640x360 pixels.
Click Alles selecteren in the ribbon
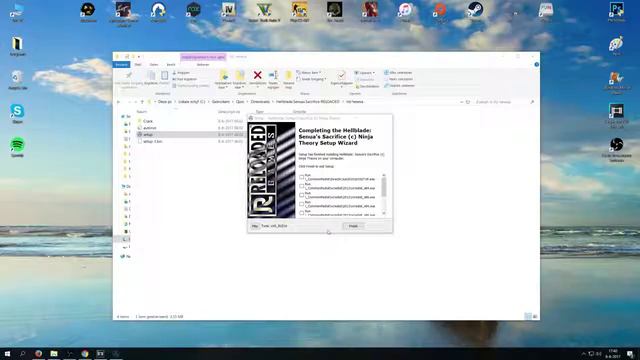click(x=398, y=73)
